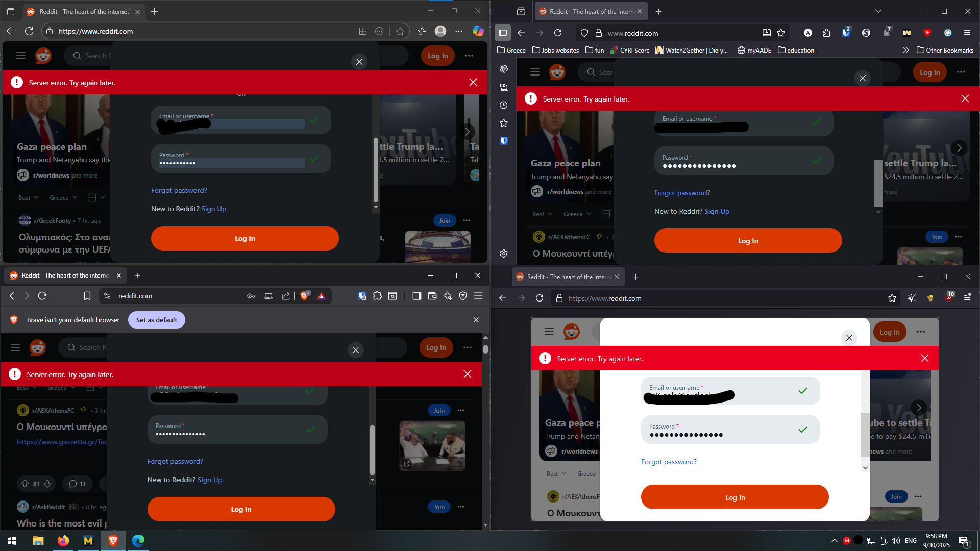
Task: Click the Copilot icon in Edge toolbar
Action: (x=478, y=31)
